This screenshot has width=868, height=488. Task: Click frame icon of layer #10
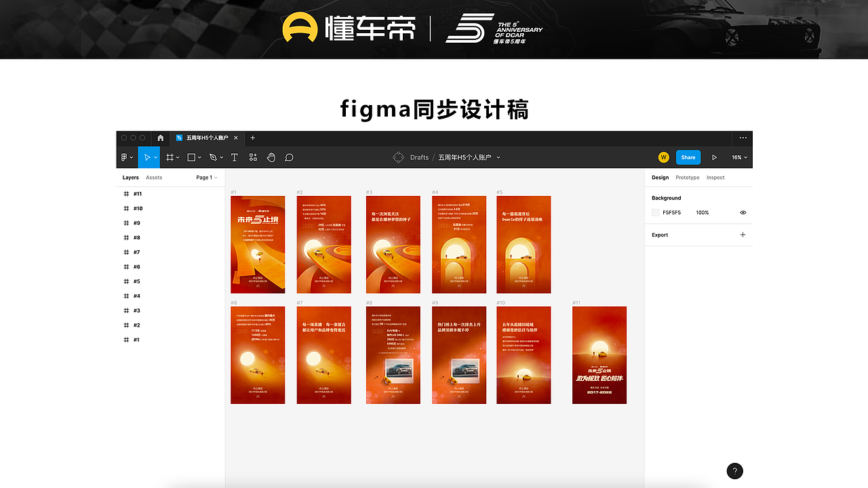pyautogui.click(x=126, y=209)
